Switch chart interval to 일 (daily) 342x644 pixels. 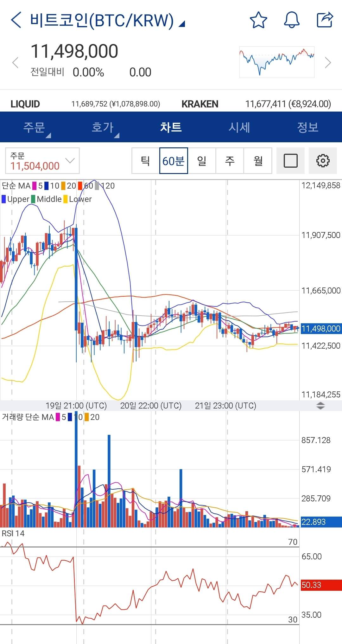[202, 161]
